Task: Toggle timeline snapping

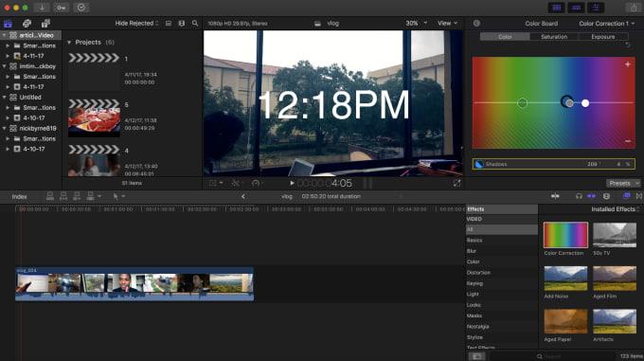Action: tap(591, 196)
